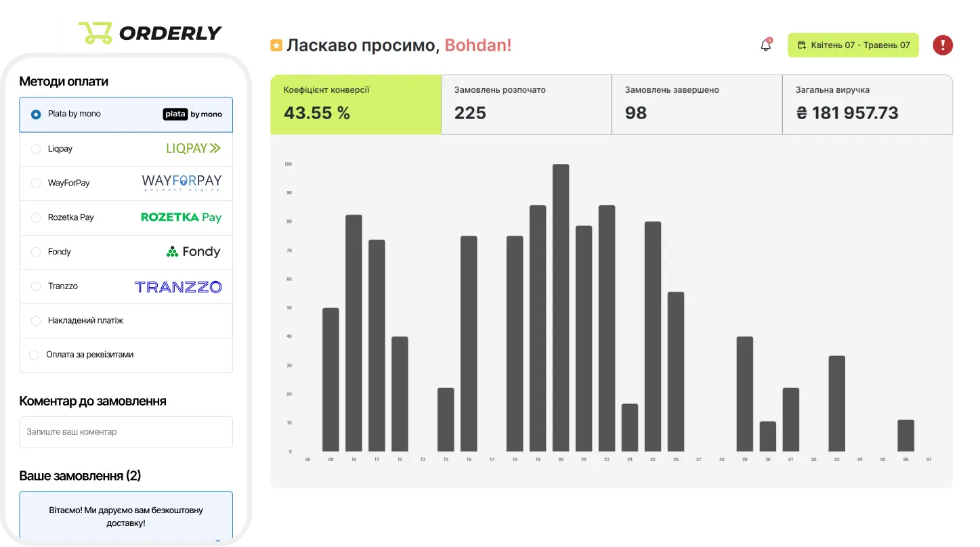Click the 225 orders started value
This screenshot has width=980, height=547.
click(470, 113)
